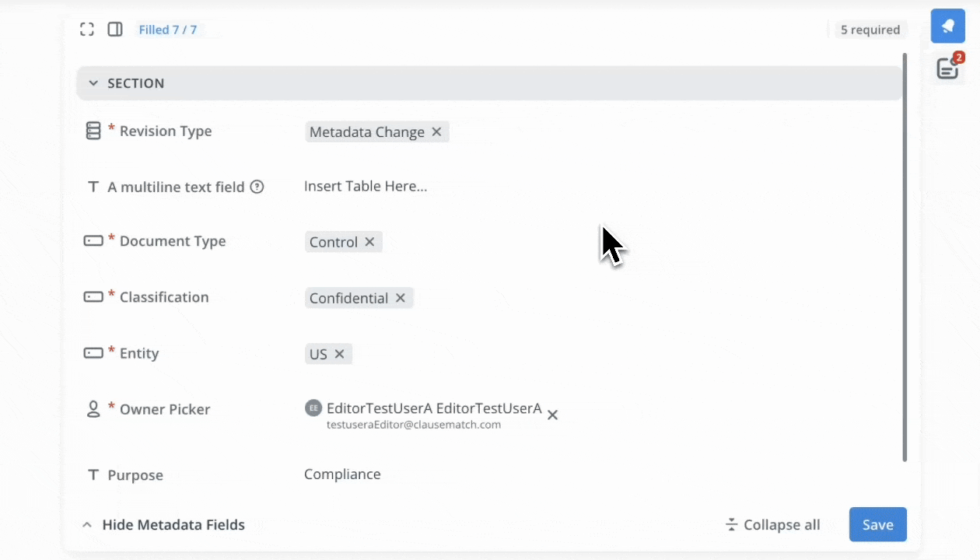The width and height of the screenshot is (980, 560).
Task: Open the Entity dropdown field
Action: (583, 354)
